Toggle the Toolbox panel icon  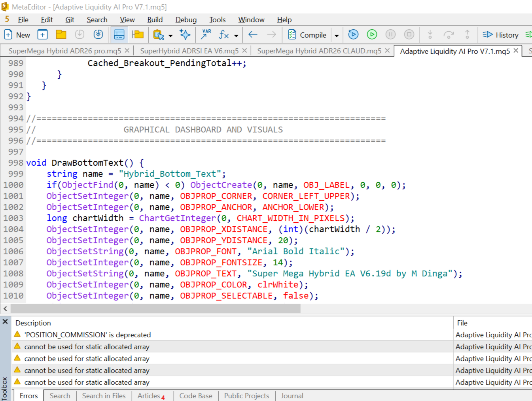click(x=119, y=35)
